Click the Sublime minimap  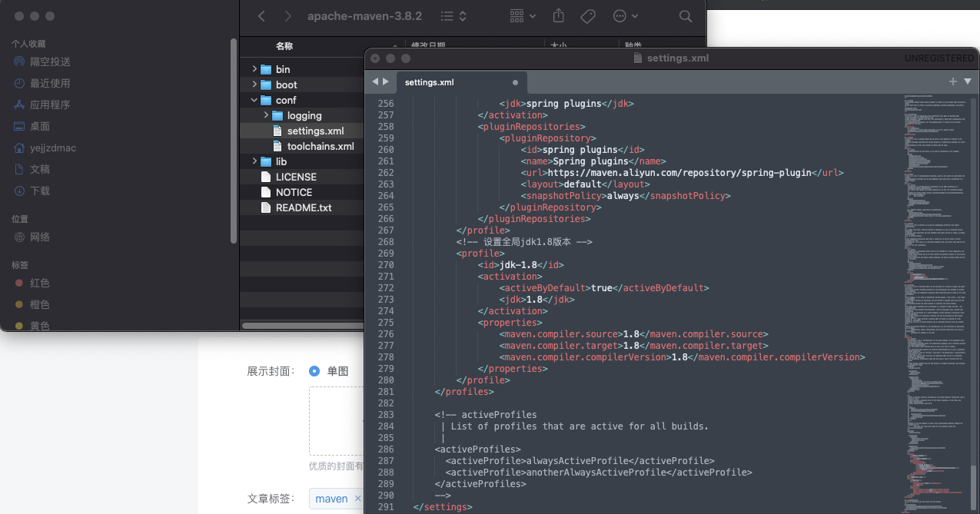point(936,303)
